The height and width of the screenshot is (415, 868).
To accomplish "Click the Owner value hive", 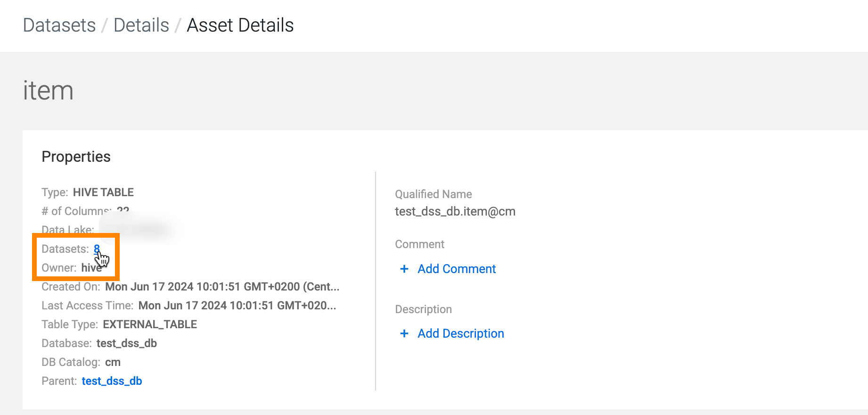I will pos(90,268).
